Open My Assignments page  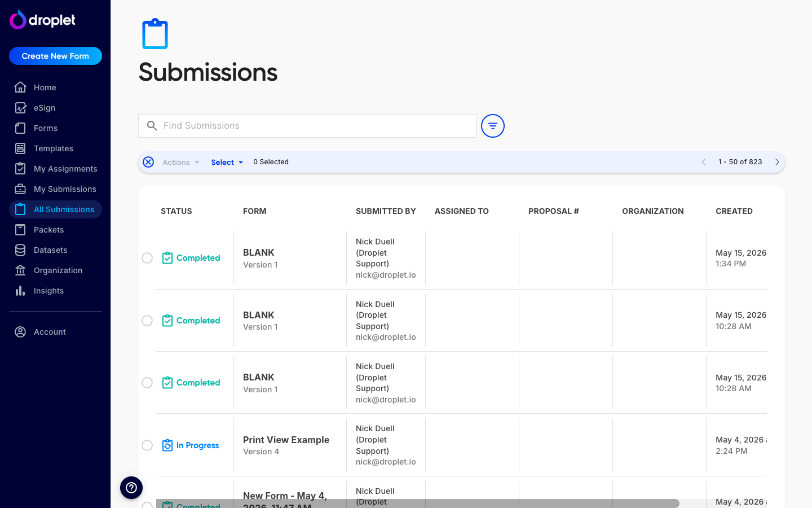[55, 169]
